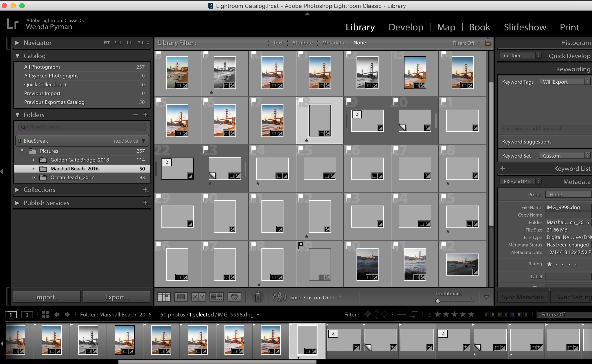Reverse sort direction with A-Z icon
The width and height of the screenshot is (592, 364).
click(x=279, y=297)
